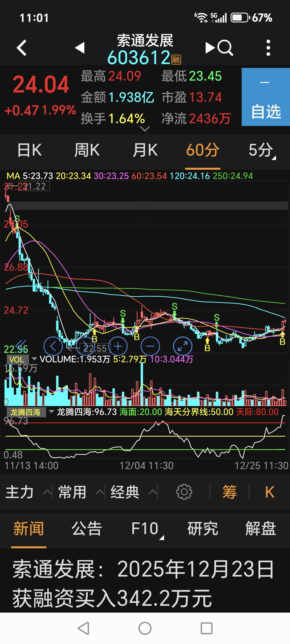
Task: Expand the 经典 indicator menu
Action: 134,492
